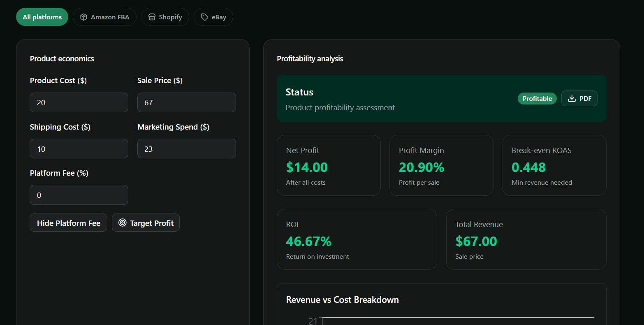The width and height of the screenshot is (644, 325).
Task: Focus the Platform Fee percent input
Action: point(79,195)
